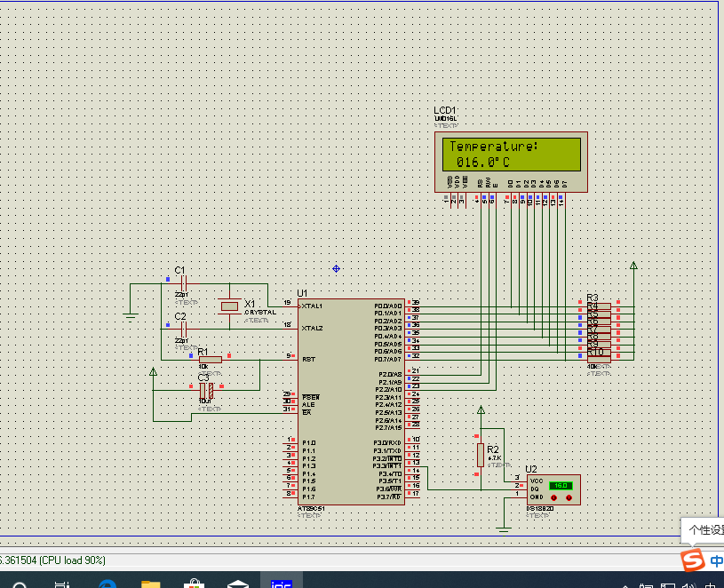The height and width of the screenshot is (588, 724).
Task: Click the 个性设置 tooltip popup
Action: click(x=703, y=530)
